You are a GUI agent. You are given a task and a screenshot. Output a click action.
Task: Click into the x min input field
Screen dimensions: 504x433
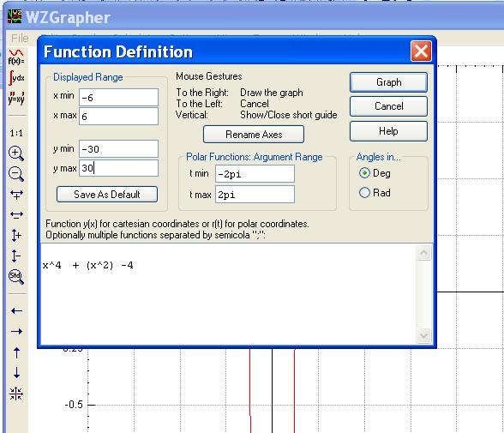pyautogui.click(x=118, y=98)
